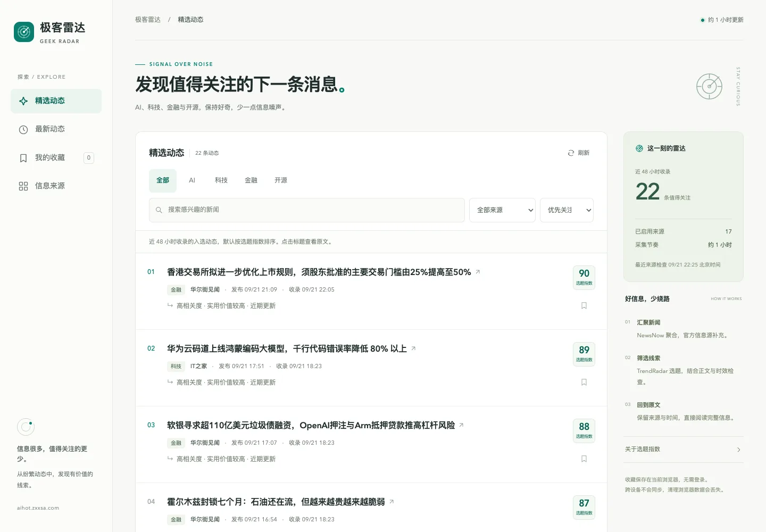The image size is (766, 532).
Task: Click the 筛选线索 step heading
Action: tap(648, 358)
